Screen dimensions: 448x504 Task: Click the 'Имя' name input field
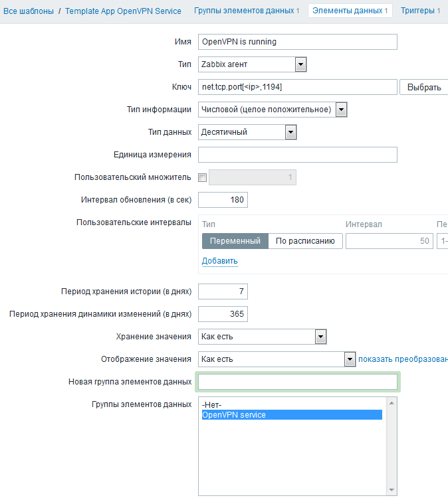297,42
